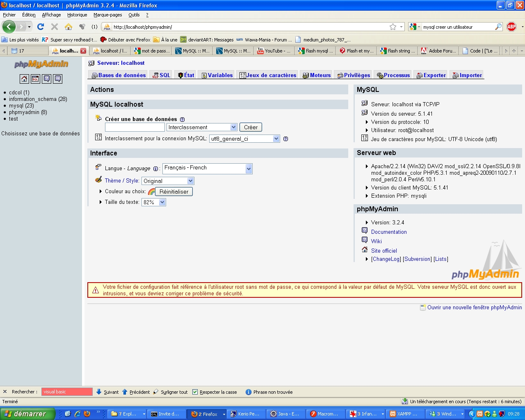Click the new database name input field
Viewport: 525px width, 420px height.
135,128
